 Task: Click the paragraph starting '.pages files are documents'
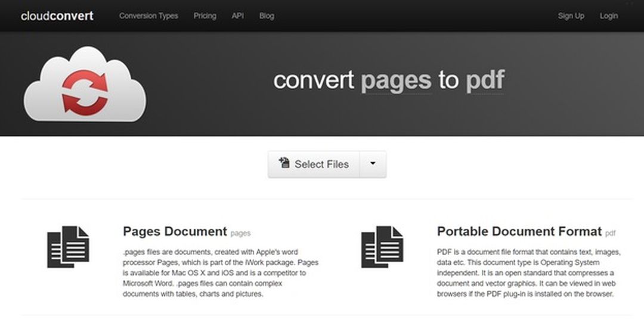coord(221,273)
